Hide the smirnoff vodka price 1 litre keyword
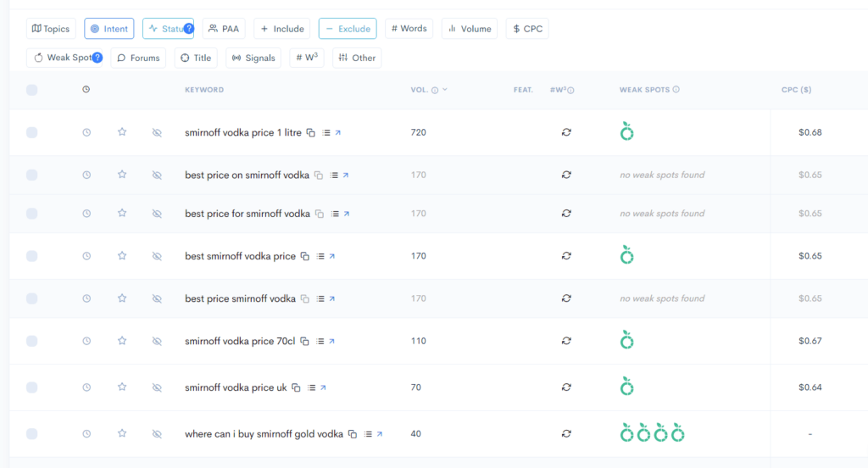Viewport: 868px width, 468px height. coord(157,132)
